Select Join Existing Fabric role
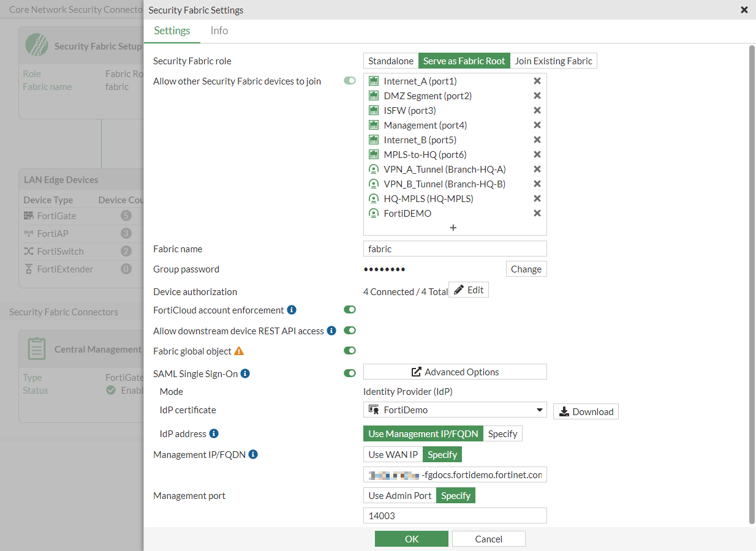This screenshot has width=756, height=551. [x=553, y=61]
